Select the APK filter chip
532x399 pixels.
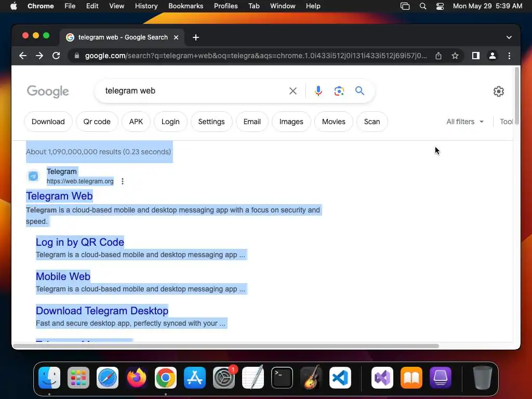136,122
